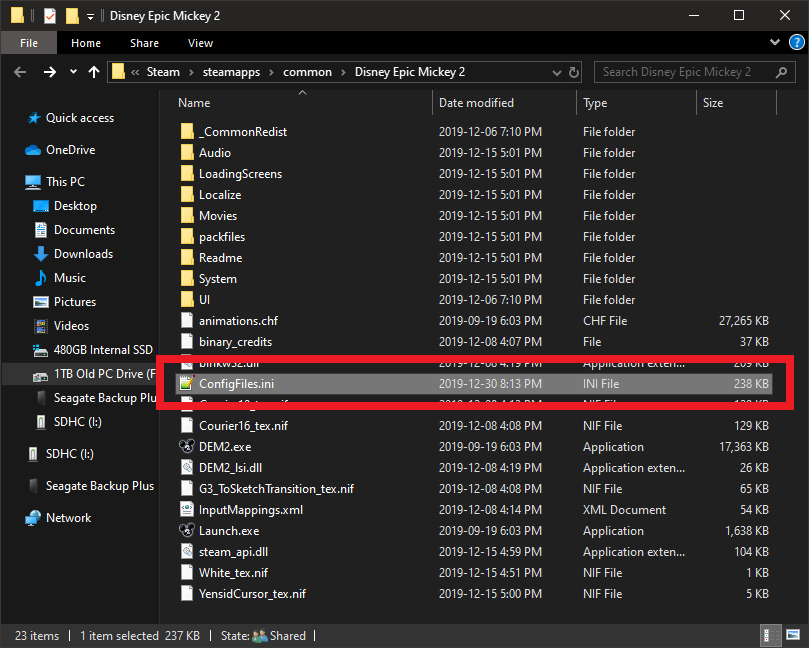Viewport: 809px width, 648px height.
Task: Switch to Large icons view in status bar
Action: 793,635
